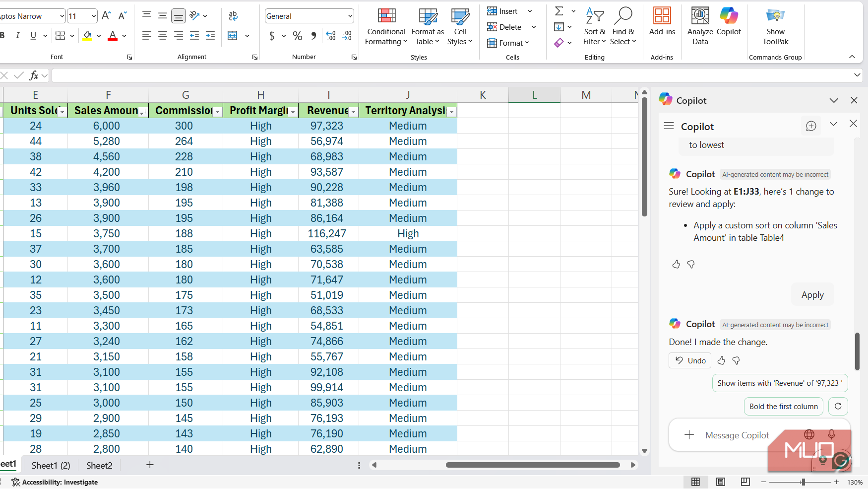Open Territory Analysis filter dropdown

pyautogui.click(x=451, y=112)
